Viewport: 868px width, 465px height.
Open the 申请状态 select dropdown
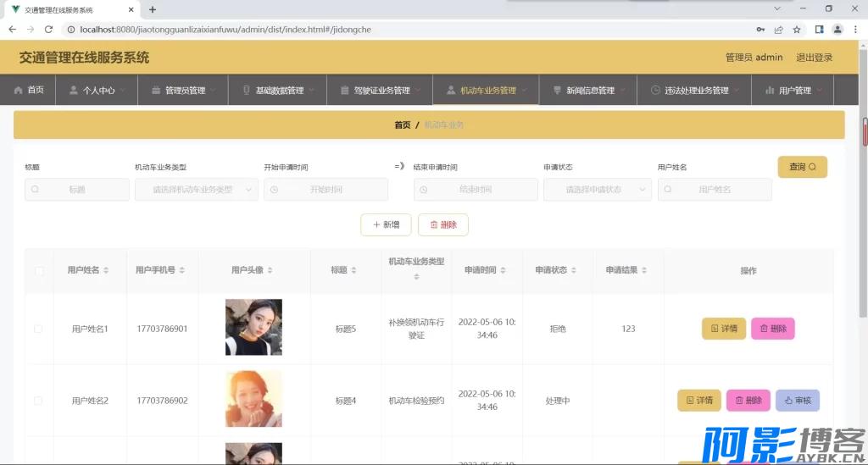[597, 190]
